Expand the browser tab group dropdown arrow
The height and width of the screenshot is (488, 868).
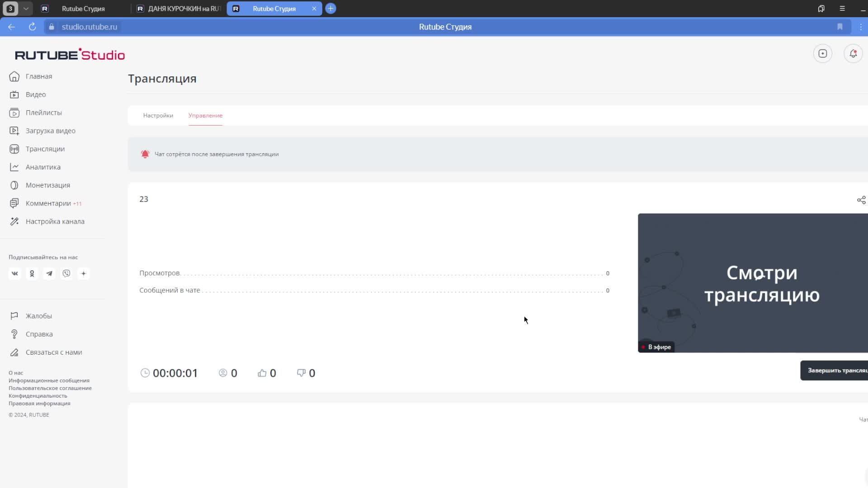pos(26,9)
